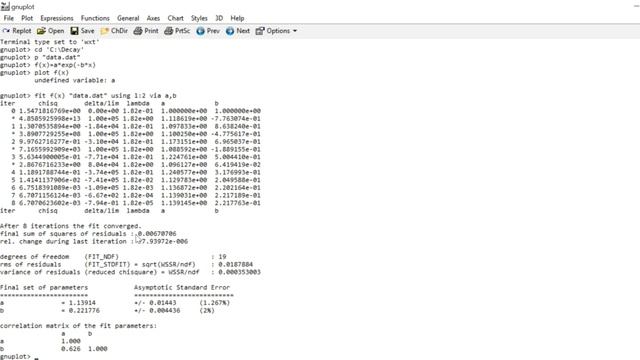Click the gnuplot title bar icon
The height and width of the screenshot is (360, 640).
pos(5,7)
